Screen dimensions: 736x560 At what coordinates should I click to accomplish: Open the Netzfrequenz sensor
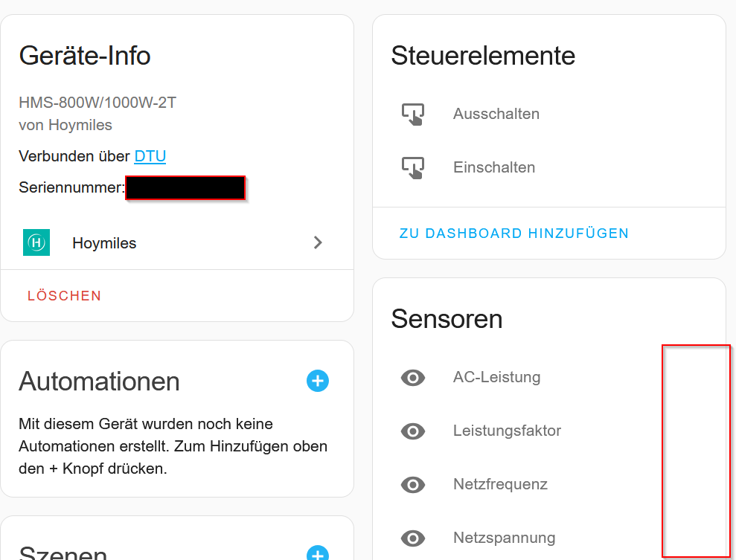[500, 484]
